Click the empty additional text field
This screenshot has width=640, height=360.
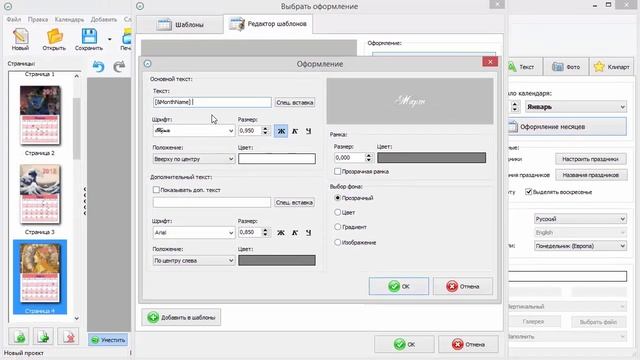coord(212,202)
